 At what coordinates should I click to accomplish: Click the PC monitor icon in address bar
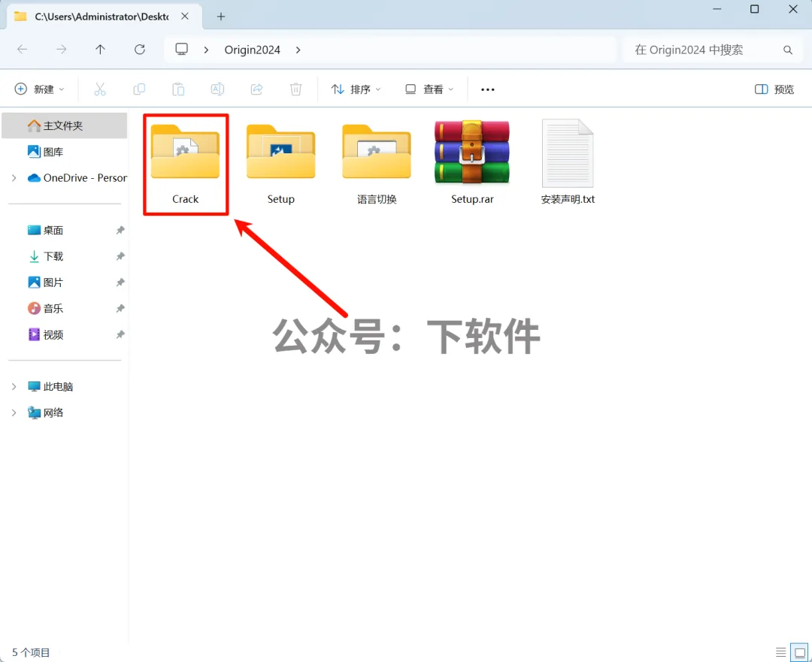click(x=181, y=49)
